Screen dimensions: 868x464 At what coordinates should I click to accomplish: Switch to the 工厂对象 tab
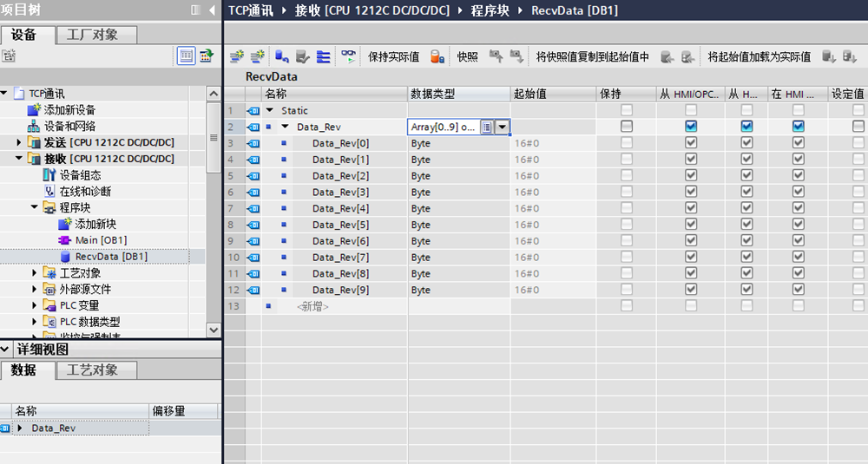click(92, 35)
